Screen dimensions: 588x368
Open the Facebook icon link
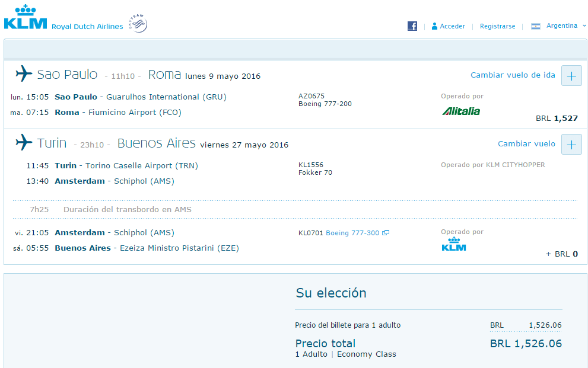[412, 26]
